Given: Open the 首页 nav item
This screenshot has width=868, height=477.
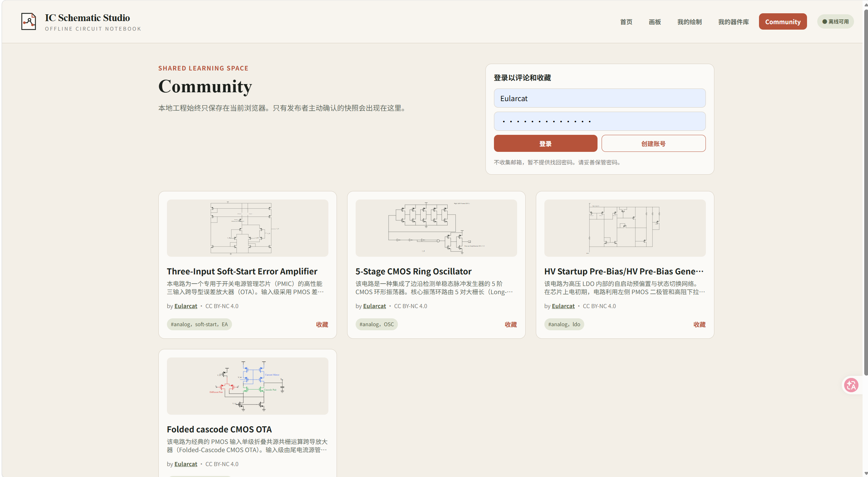Looking at the screenshot, I should [x=626, y=22].
